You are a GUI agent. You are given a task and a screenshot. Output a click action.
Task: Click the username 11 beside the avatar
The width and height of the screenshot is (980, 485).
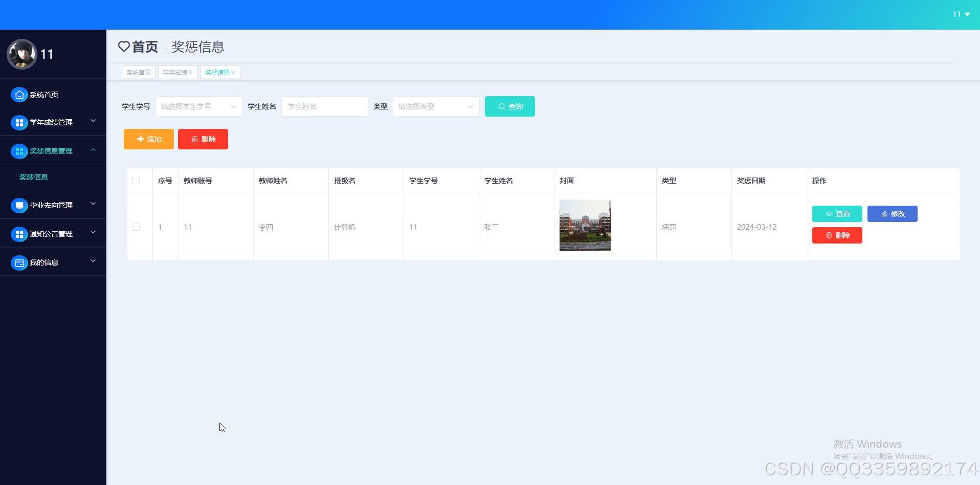pyautogui.click(x=47, y=54)
